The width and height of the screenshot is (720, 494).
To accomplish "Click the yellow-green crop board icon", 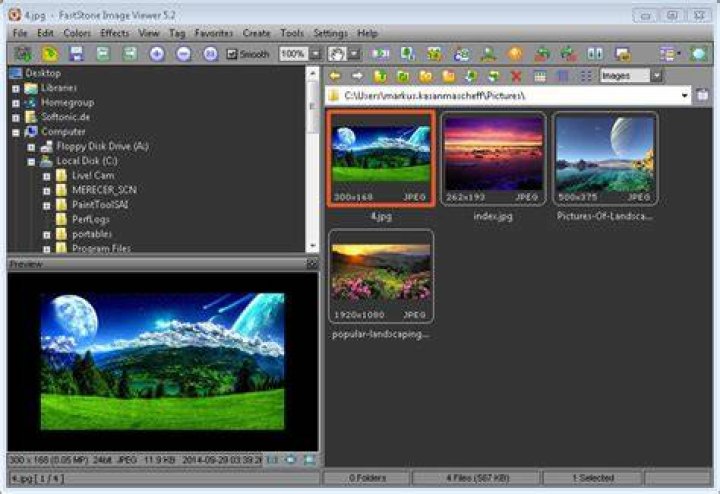I will click(434, 54).
